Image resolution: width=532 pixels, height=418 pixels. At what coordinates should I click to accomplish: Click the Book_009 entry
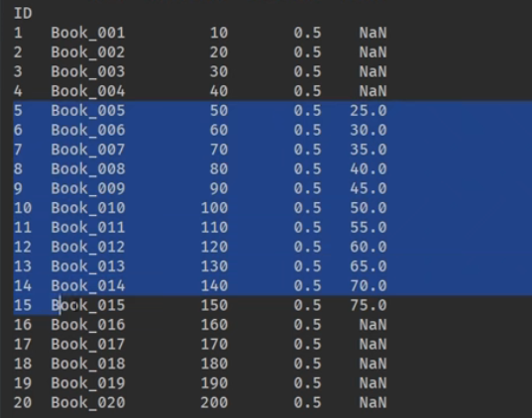(x=88, y=188)
